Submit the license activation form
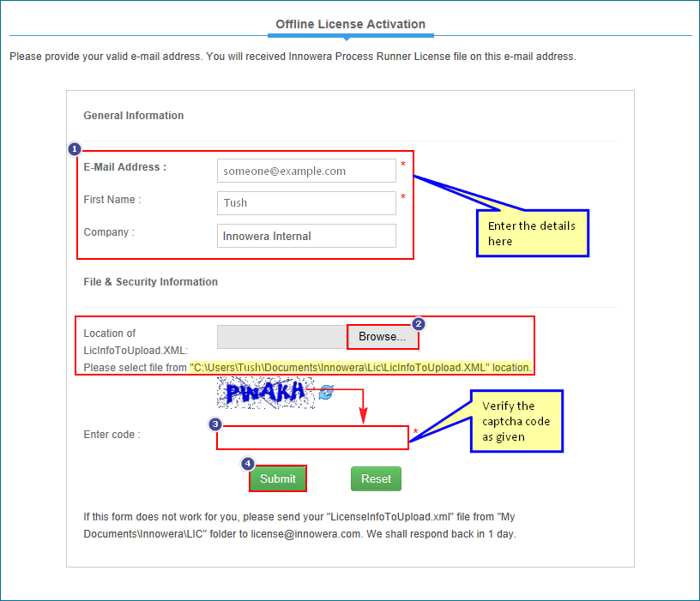The width and height of the screenshot is (700, 601). (278, 478)
